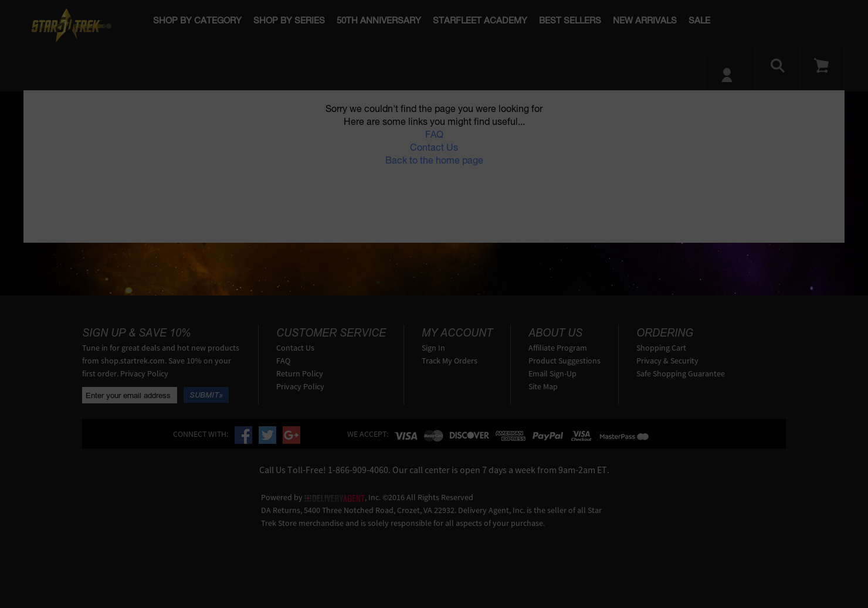Screen dimensions: 868x608
Task: Click the 'Customer Service' heading
Action: pos(331,332)
